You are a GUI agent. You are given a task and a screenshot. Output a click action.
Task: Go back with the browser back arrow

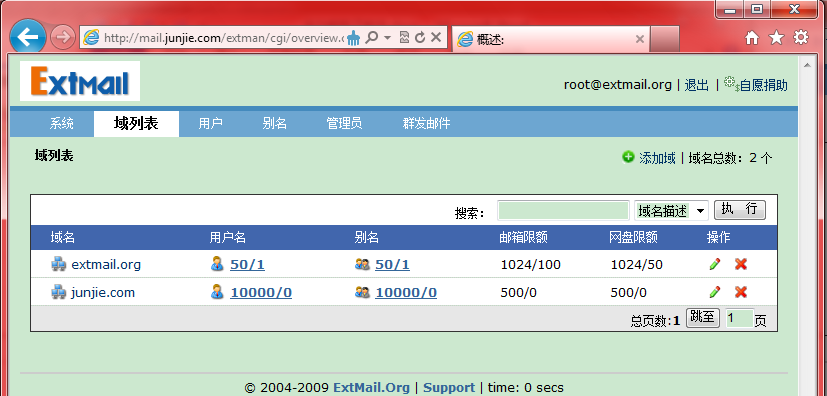[27, 37]
